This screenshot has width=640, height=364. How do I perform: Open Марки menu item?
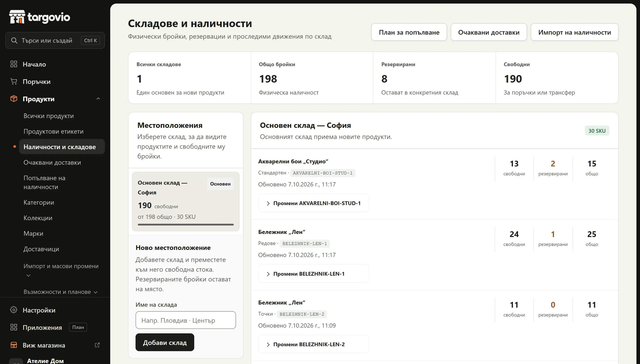(33, 233)
